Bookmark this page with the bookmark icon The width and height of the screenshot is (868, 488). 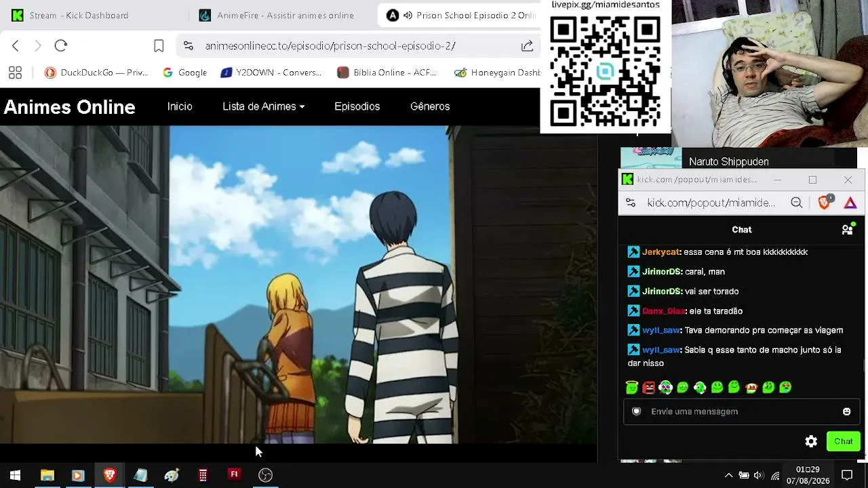point(159,45)
